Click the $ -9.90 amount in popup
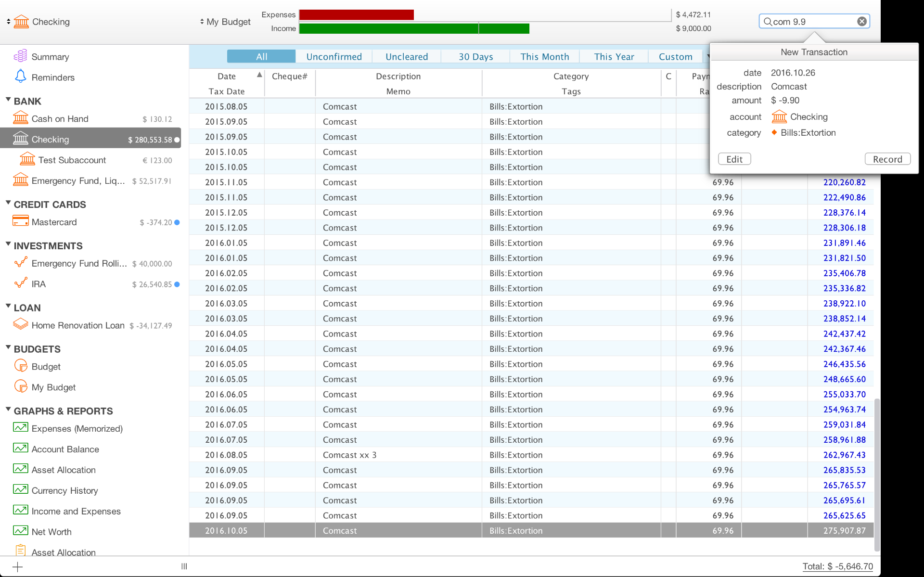This screenshot has height=577, width=924. pyautogui.click(x=785, y=101)
